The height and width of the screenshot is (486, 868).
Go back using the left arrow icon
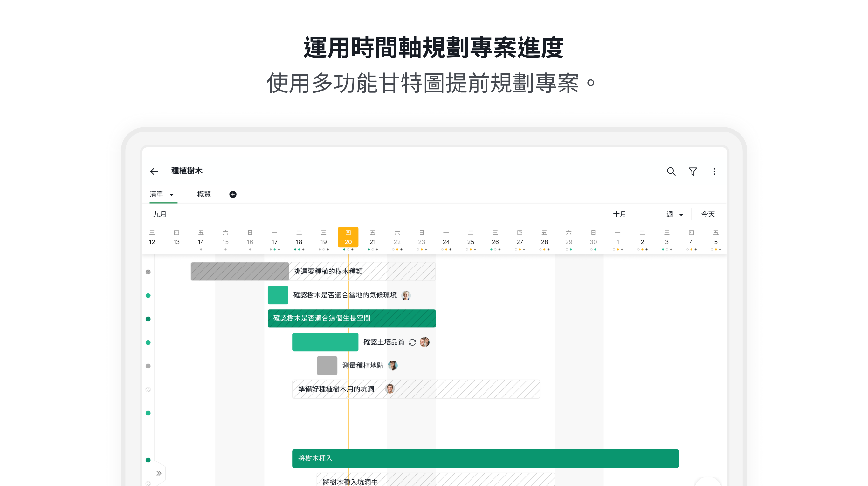154,171
